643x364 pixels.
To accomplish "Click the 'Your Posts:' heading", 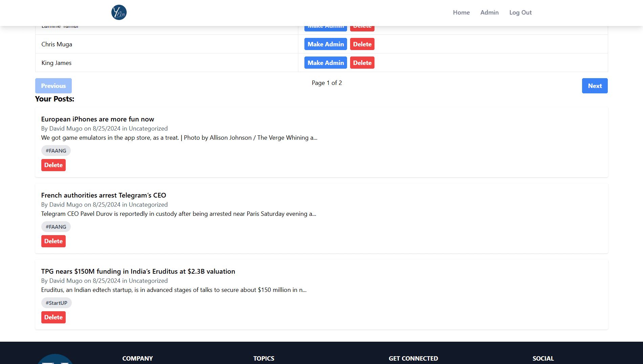I will click(x=55, y=99).
